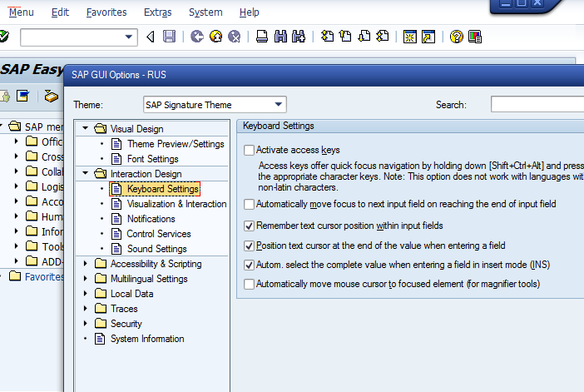584x392 pixels.
Task: Expand the Traces node
Action: tap(86, 309)
